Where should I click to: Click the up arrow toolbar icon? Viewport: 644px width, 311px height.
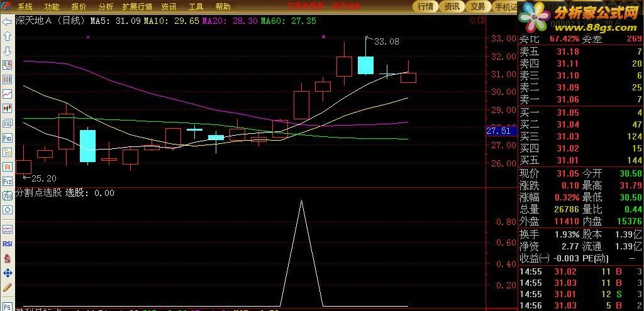coord(7,36)
